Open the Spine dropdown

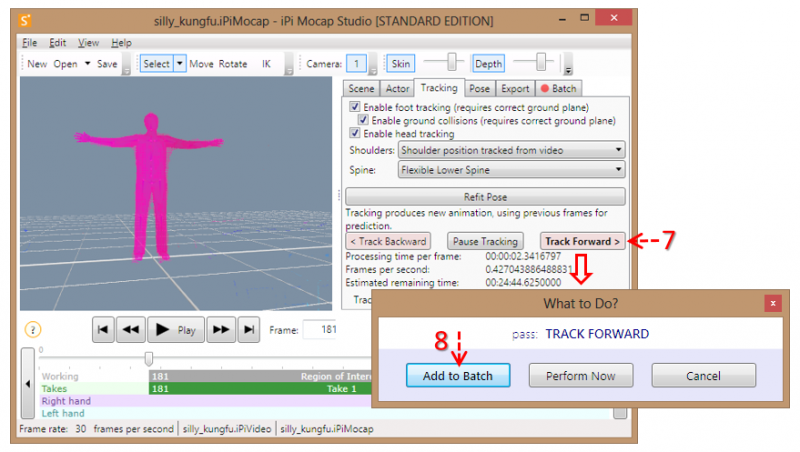coord(511,169)
